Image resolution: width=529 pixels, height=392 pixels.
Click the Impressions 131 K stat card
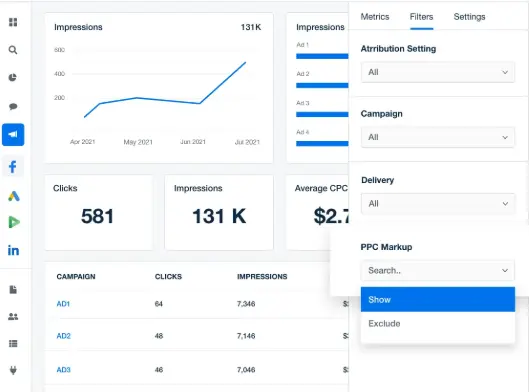point(219,213)
